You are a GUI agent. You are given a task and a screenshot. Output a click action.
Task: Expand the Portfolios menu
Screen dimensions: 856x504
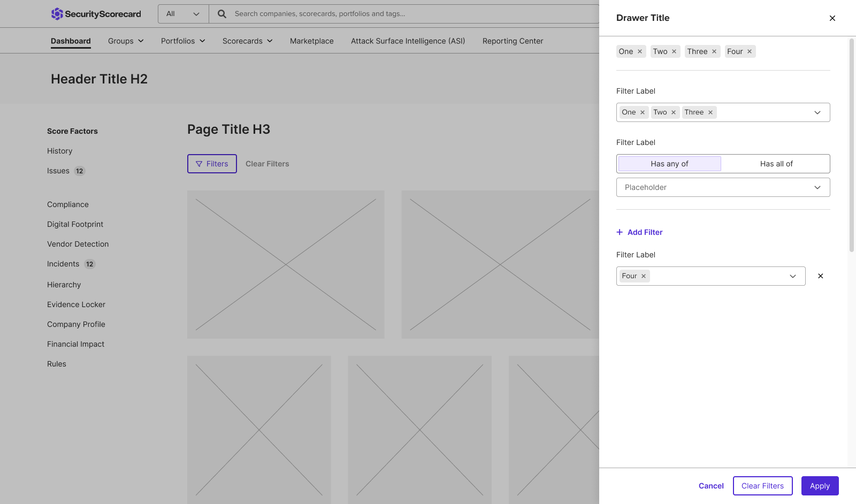183,41
